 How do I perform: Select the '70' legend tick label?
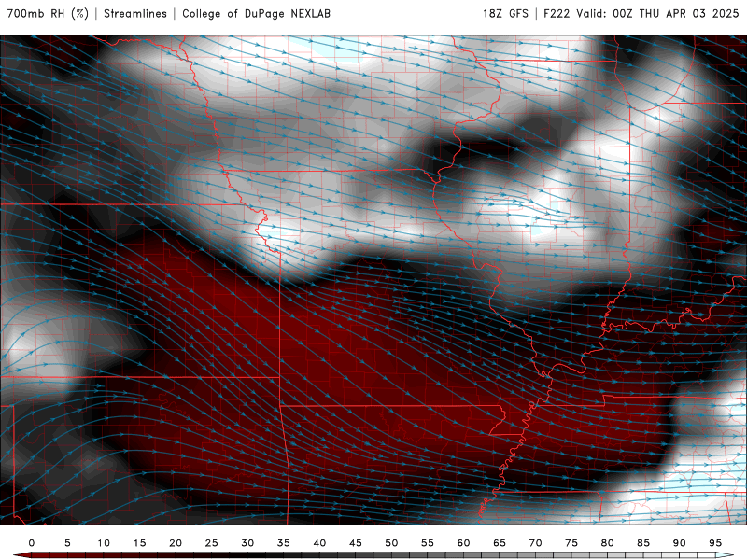click(x=535, y=543)
